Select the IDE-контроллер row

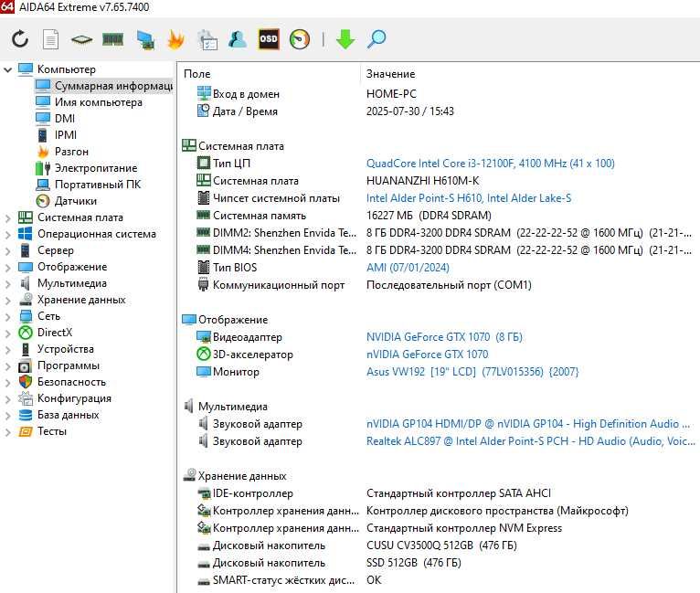click(440, 493)
